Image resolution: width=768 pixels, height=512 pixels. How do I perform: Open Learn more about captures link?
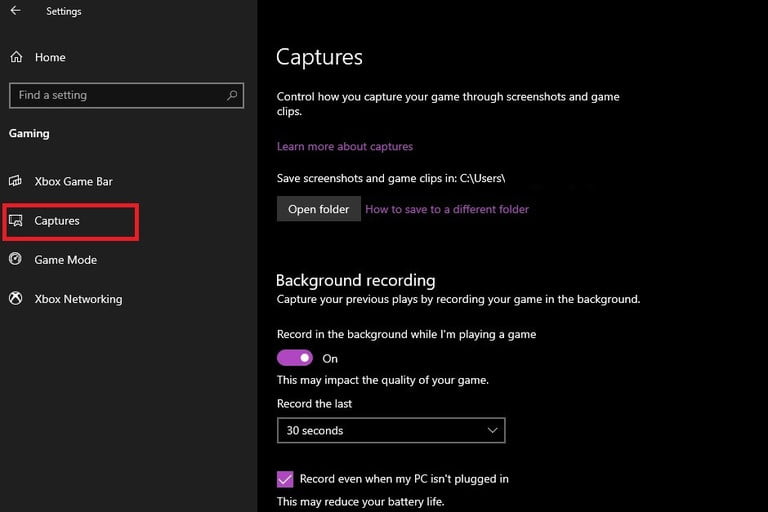click(x=345, y=146)
